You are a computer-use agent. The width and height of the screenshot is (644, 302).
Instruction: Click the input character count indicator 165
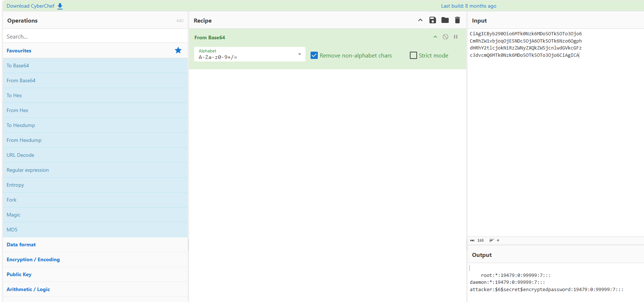coord(477,240)
